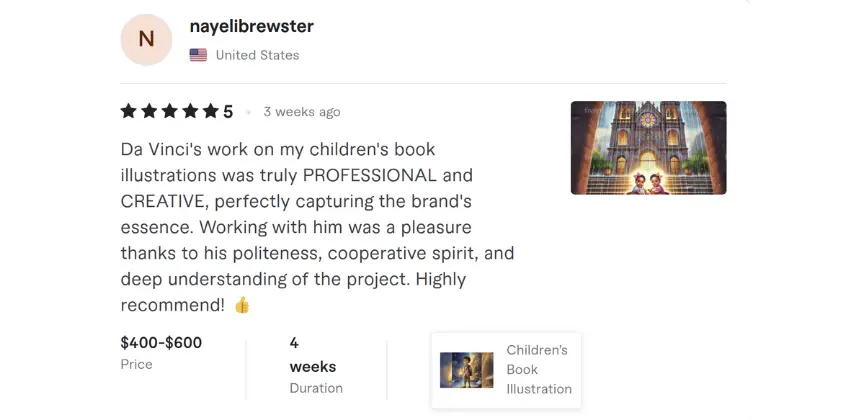Click the third rating star
This screenshot has height=420, width=850.
[x=169, y=112]
